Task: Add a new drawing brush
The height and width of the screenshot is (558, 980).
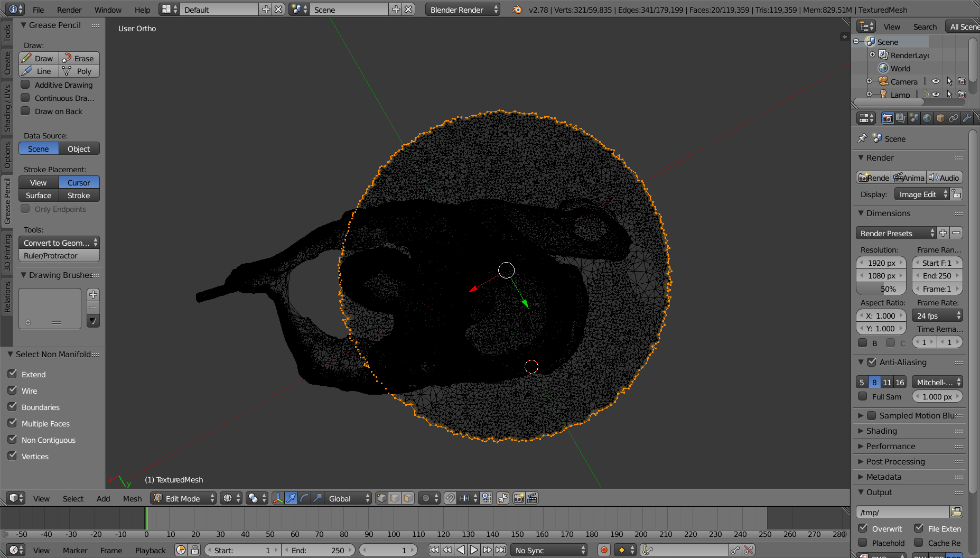Action: coord(93,295)
